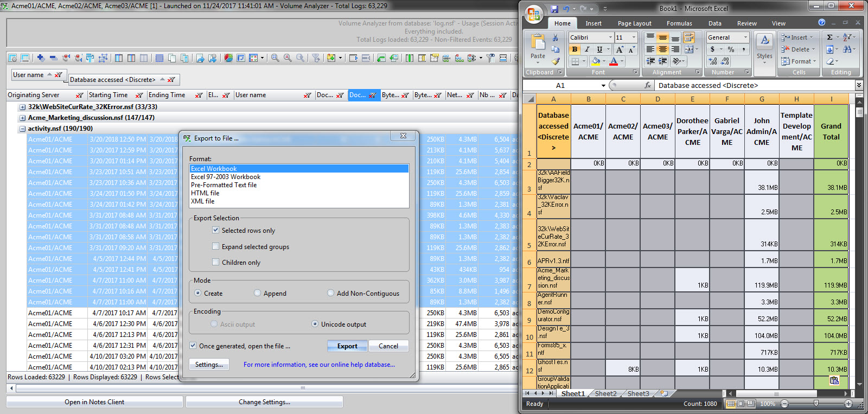Click the Find & Select binoculars icon in Excel
The width and height of the screenshot is (868, 414).
(x=847, y=49)
